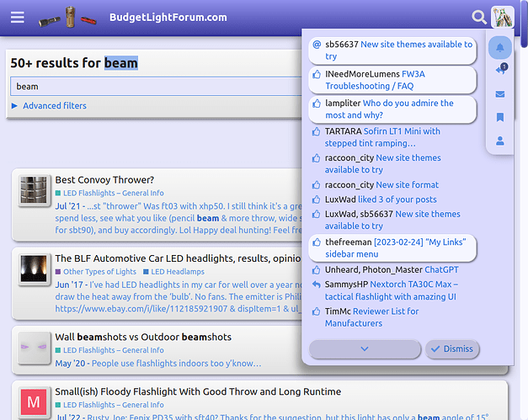Open the profile person icon tab

(500, 141)
